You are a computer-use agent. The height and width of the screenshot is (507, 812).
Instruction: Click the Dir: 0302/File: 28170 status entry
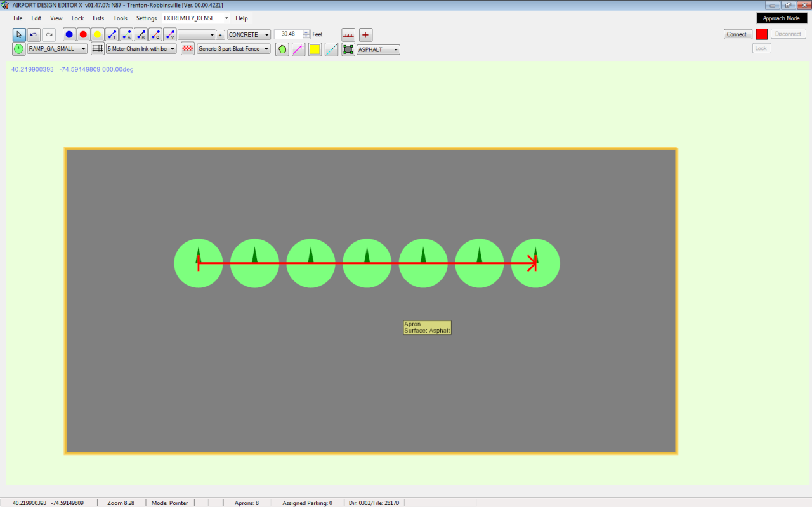click(x=374, y=503)
